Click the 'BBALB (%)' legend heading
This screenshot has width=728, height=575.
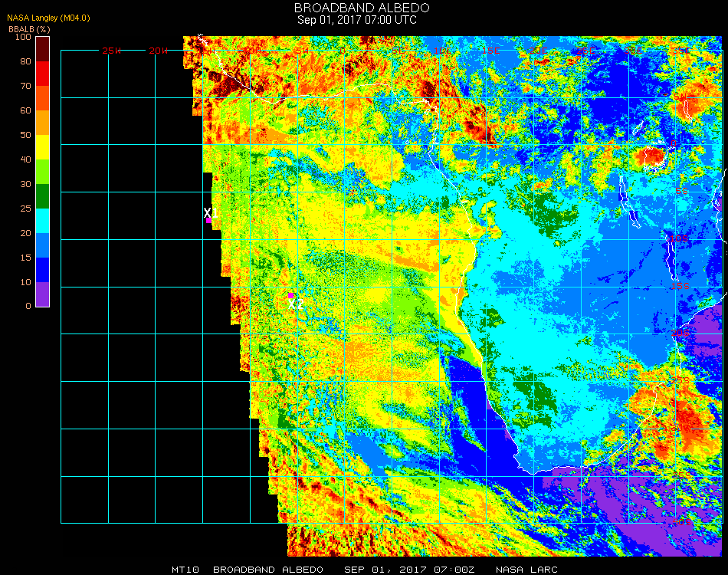[x=29, y=29]
